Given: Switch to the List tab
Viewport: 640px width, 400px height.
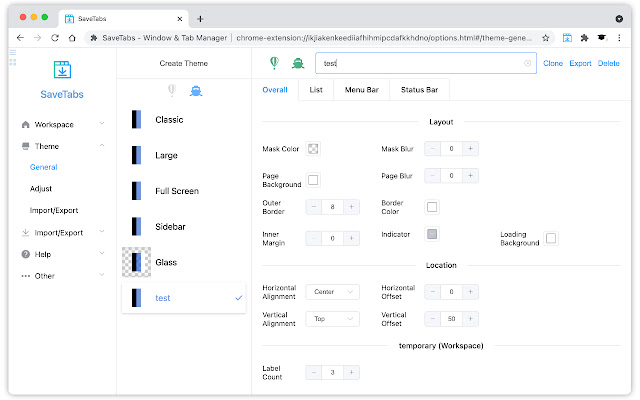Looking at the screenshot, I should 316,90.
